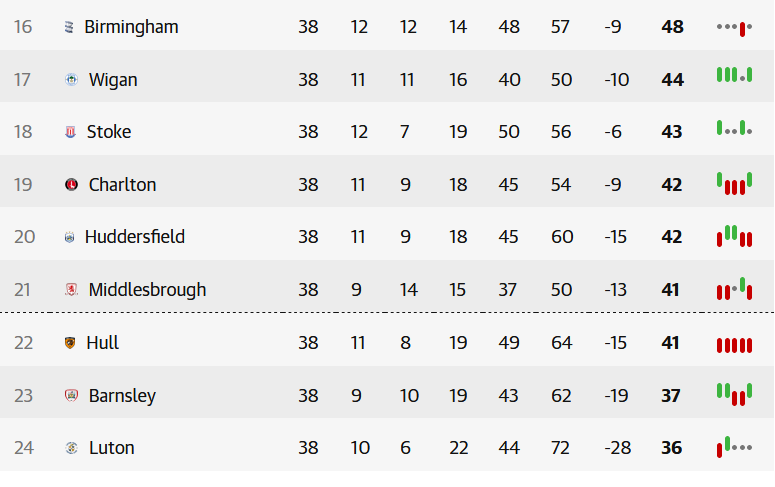Open the Hull team link

103,343
